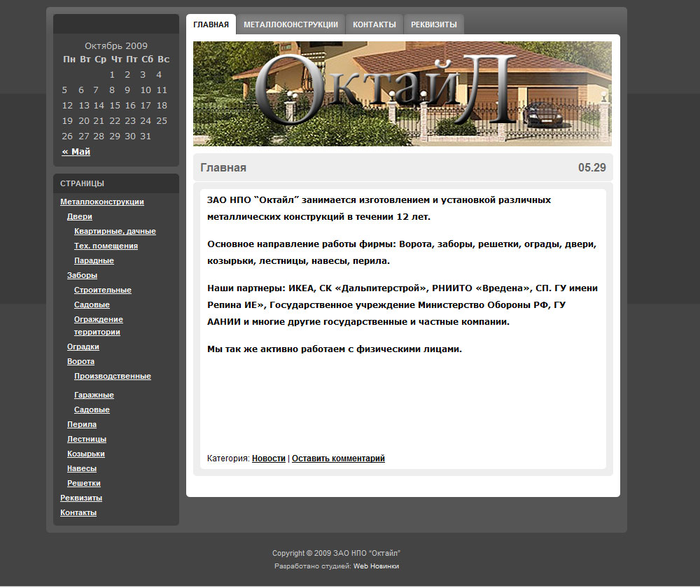The height and width of the screenshot is (588, 700).
Task: Click the СТРАНИЦЫ sidebar heading
Action: (82, 183)
